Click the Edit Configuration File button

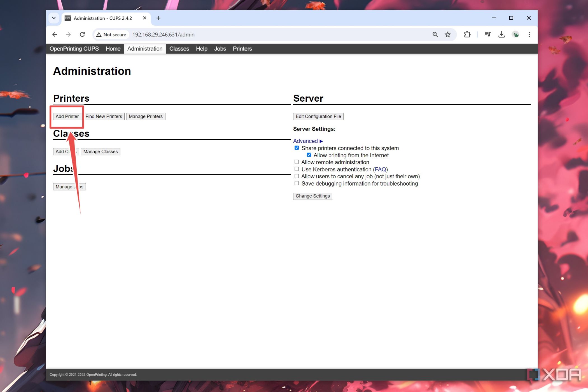pyautogui.click(x=319, y=116)
